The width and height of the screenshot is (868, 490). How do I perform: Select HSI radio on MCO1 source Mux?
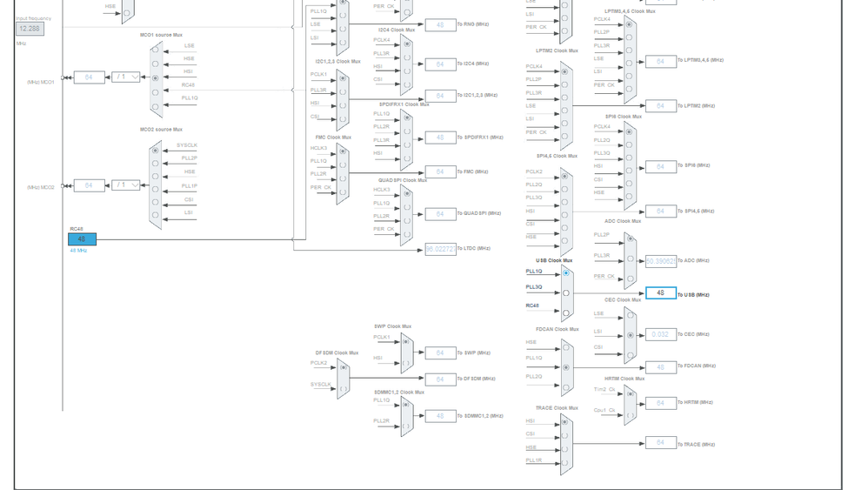tap(156, 78)
